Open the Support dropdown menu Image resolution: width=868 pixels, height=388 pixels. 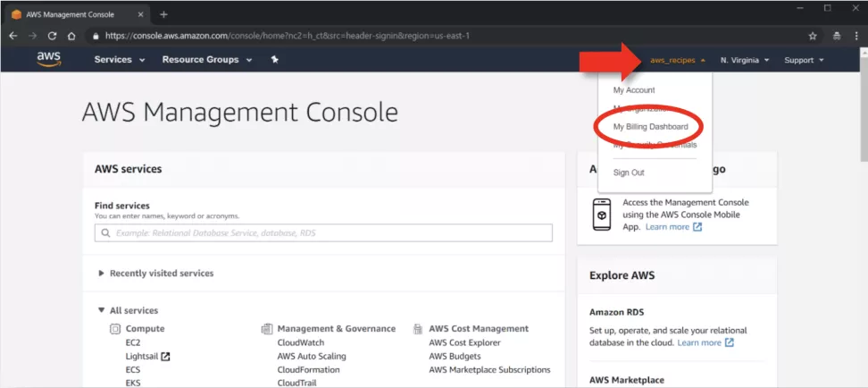804,61
